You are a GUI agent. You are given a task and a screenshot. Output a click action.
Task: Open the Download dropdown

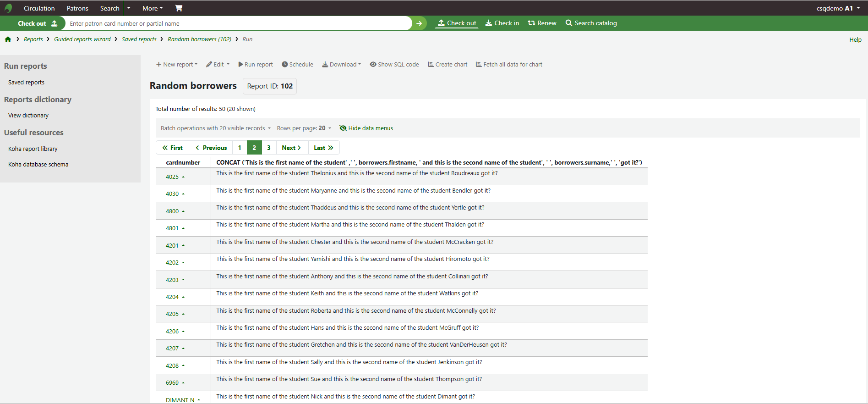pyautogui.click(x=341, y=65)
